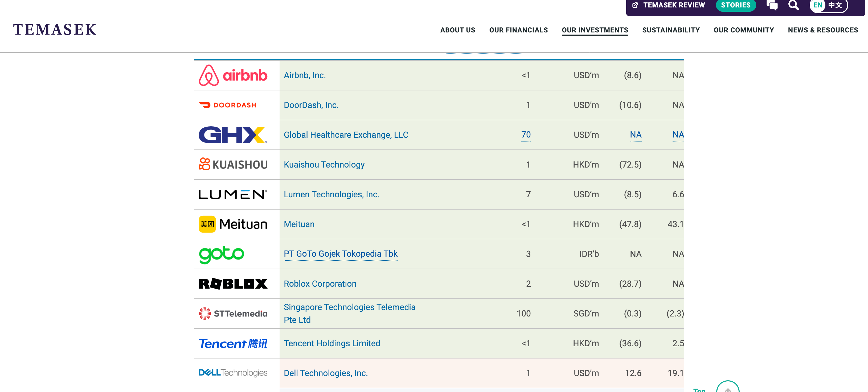Open the Meituan company link

pyautogui.click(x=299, y=224)
